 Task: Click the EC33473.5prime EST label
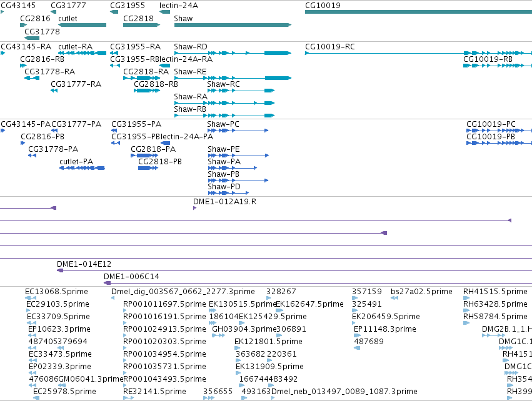coord(61,354)
